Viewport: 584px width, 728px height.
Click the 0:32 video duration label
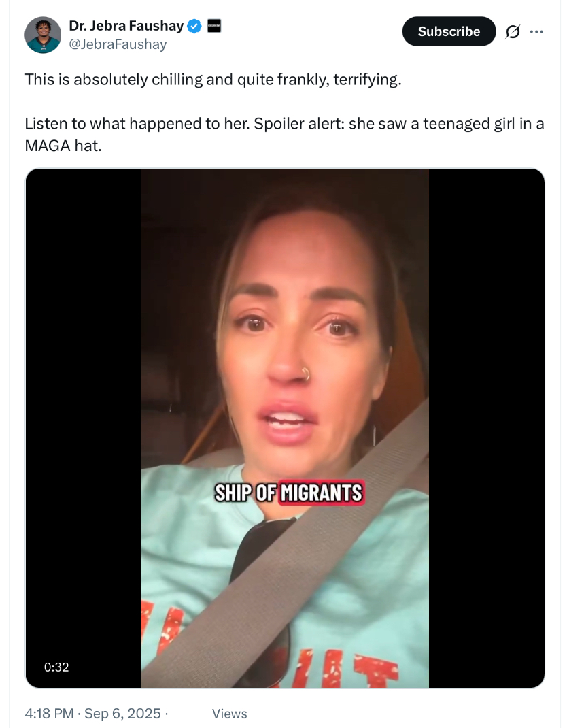point(56,667)
